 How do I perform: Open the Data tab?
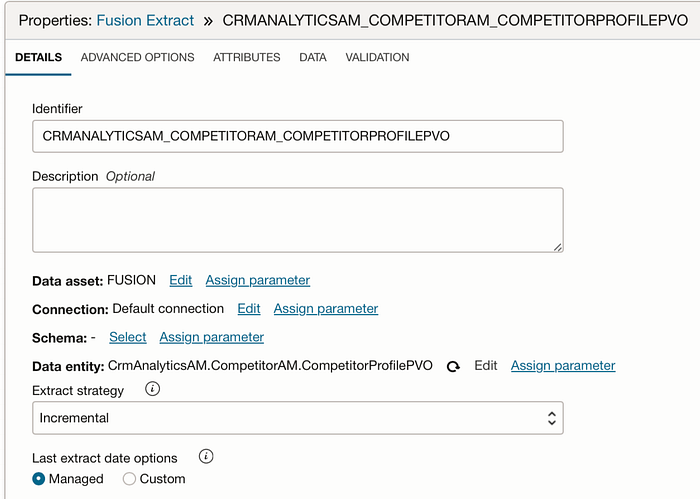click(x=313, y=57)
